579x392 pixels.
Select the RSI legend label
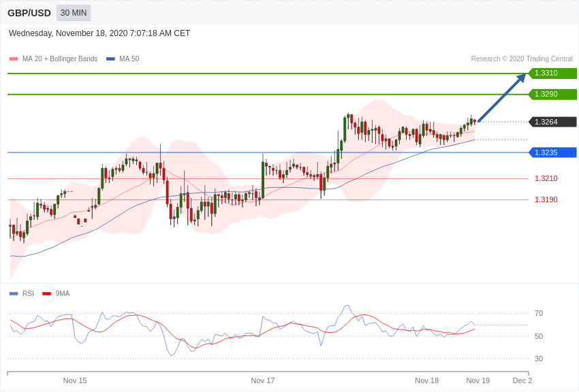(28, 293)
